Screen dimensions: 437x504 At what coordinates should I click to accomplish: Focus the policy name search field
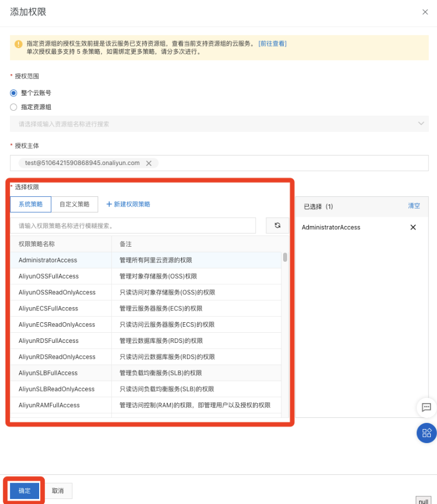pyautogui.click(x=133, y=225)
